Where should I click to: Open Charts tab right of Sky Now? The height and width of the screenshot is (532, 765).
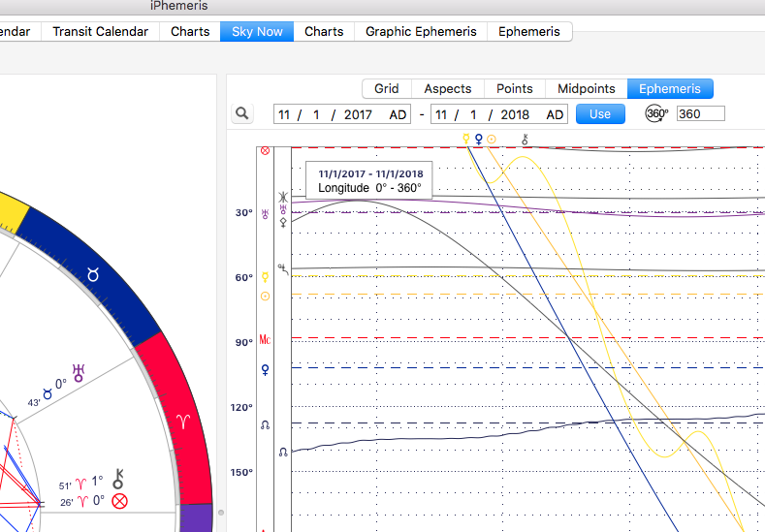[324, 32]
